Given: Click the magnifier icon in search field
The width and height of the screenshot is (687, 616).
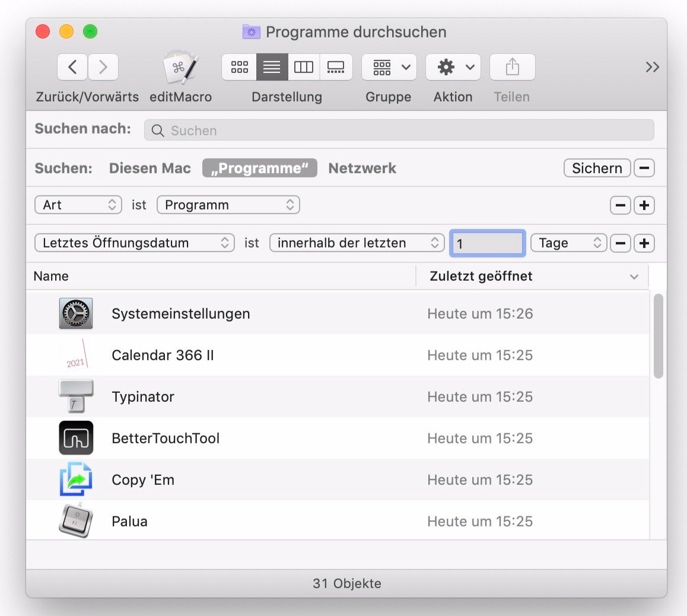Looking at the screenshot, I should (158, 131).
